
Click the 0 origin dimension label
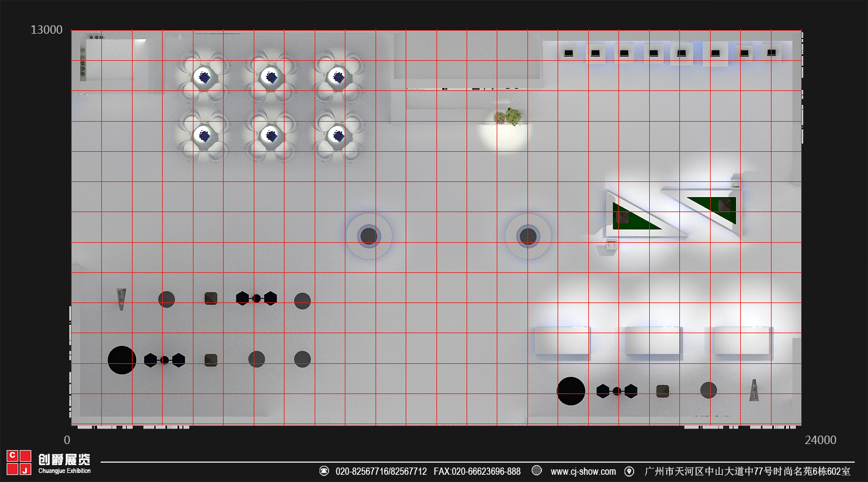pyautogui.click(x=67, y=440)
